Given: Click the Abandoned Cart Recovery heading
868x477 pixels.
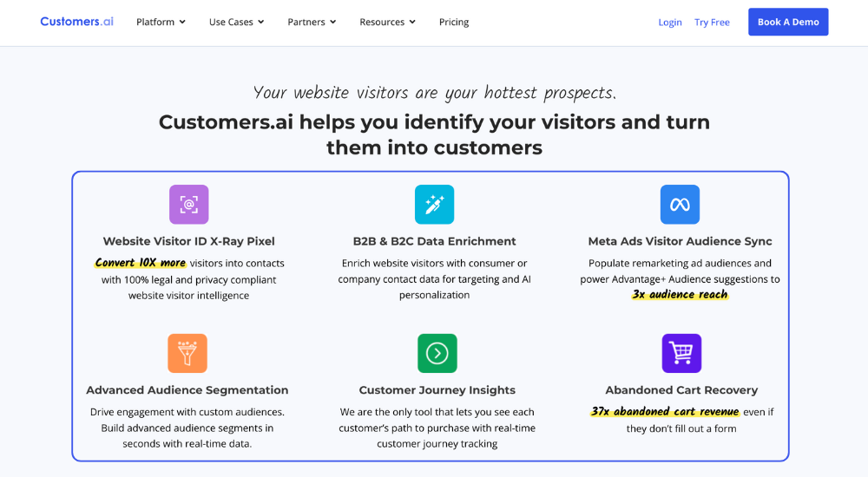Looking at the screenshot, I should (x=681, y=390).
